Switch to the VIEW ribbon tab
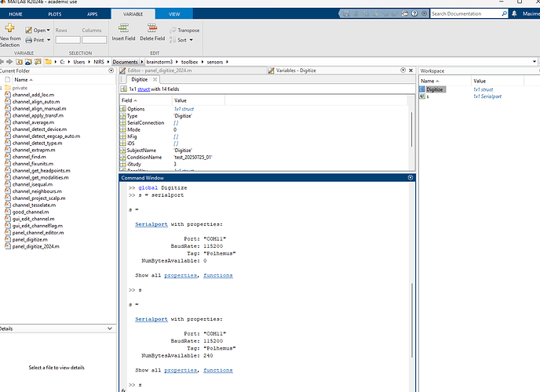540x392 pixels. 174,14
